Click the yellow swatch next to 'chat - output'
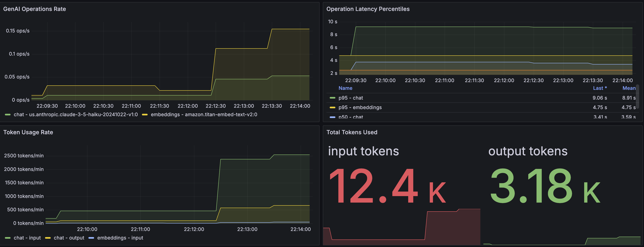The width and height of the screenshot is (644, 247). [x=48, y=238]
